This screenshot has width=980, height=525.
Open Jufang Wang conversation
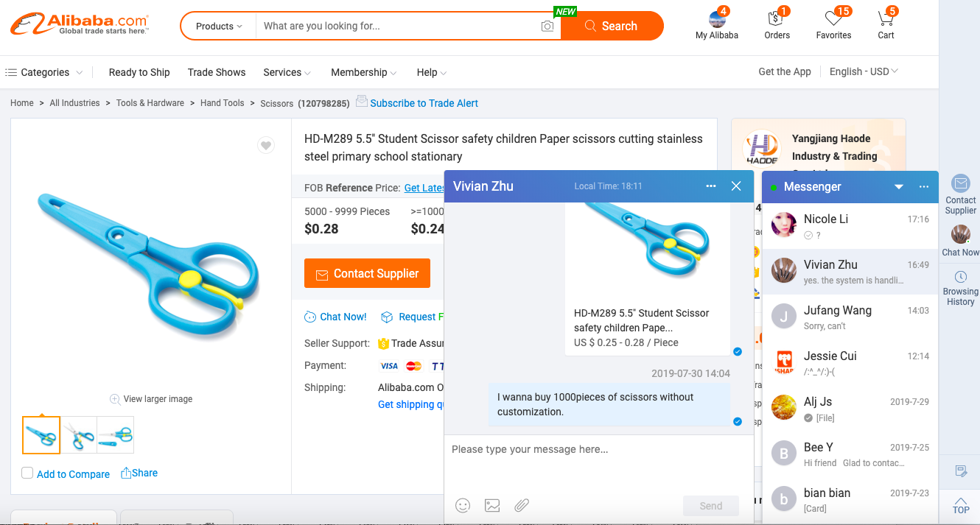pyautogui.click(x=850, y=317)
